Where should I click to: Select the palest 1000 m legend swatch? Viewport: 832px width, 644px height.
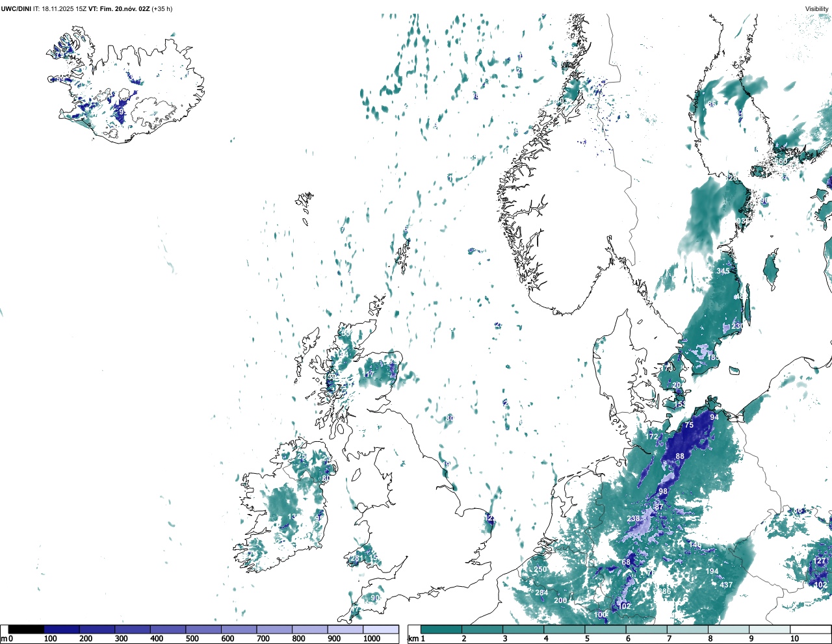(x=381, y=629)
